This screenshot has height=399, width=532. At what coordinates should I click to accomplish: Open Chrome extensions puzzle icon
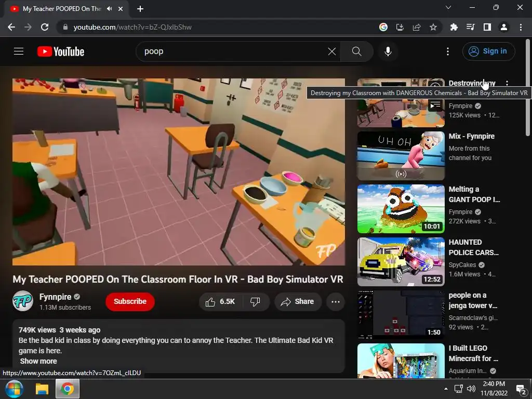pyautogui.click(x=454, y=27)
